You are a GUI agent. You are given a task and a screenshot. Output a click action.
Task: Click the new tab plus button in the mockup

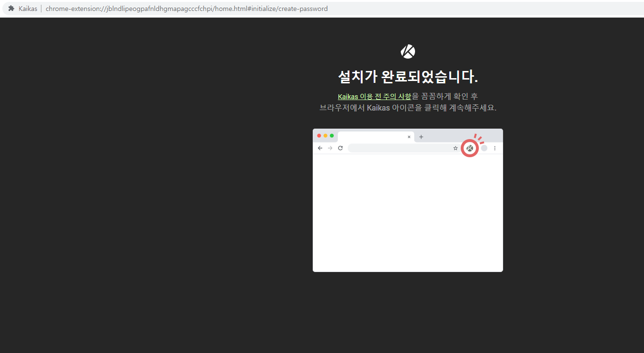tap(421, 137)
